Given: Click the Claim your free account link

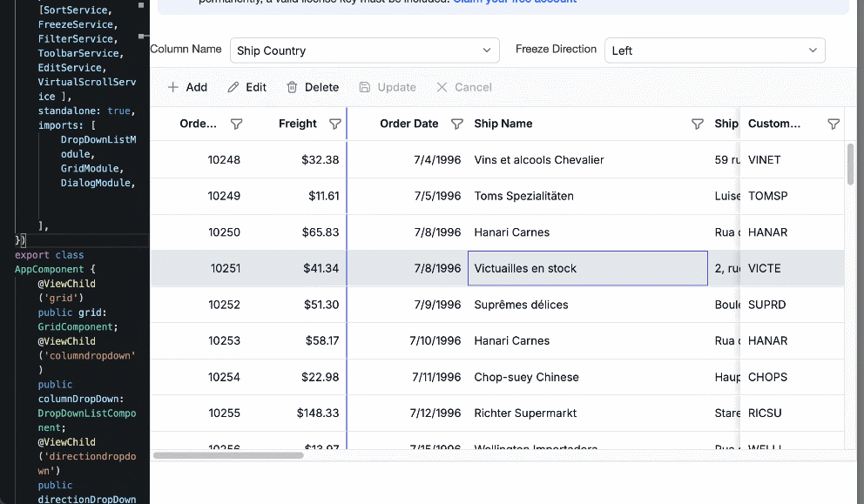Looking at the screenshot, I should click(514, 2).
